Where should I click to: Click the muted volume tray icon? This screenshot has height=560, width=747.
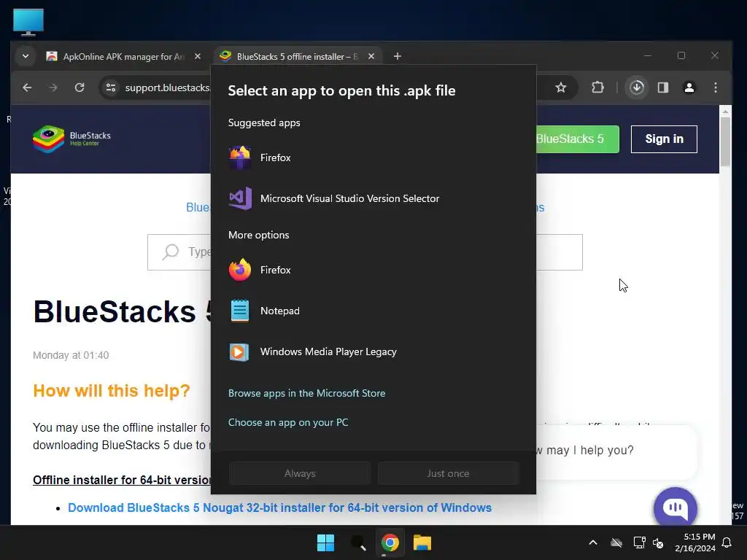pyautogui.click(x=658, y=542)
